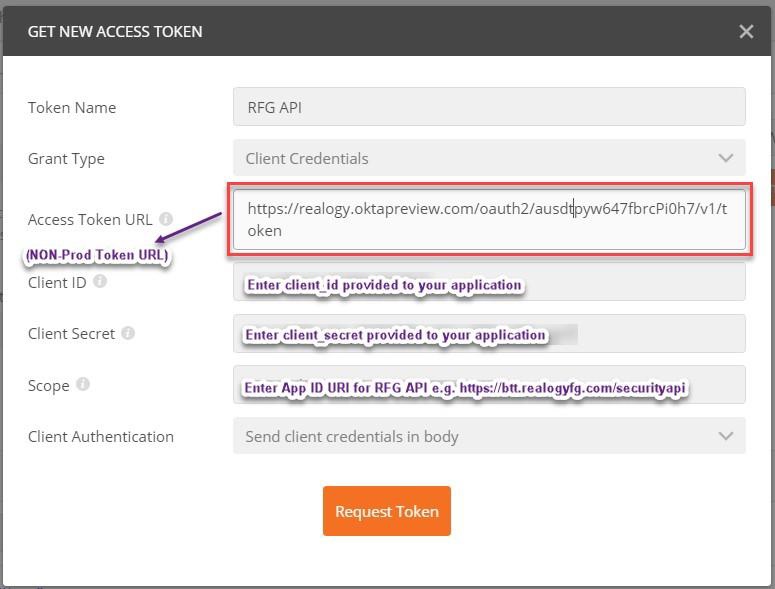The image size is (775, 589).
Task: Click the Token Name label
Action: pos(72,107)
